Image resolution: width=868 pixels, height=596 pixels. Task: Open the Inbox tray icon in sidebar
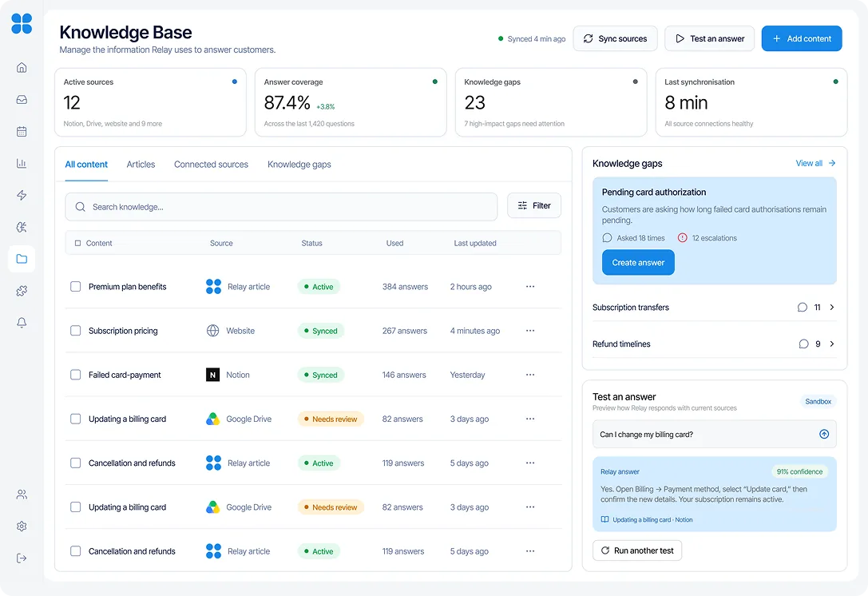tap(22, 100)
